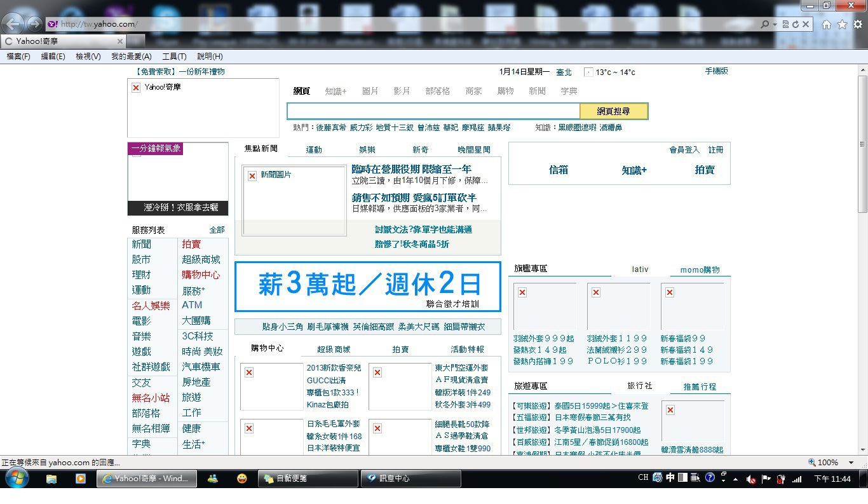Select the 影片 search tab
This screenshot has width=868, height=504.
pyautogui.click(x=402, y=91)
